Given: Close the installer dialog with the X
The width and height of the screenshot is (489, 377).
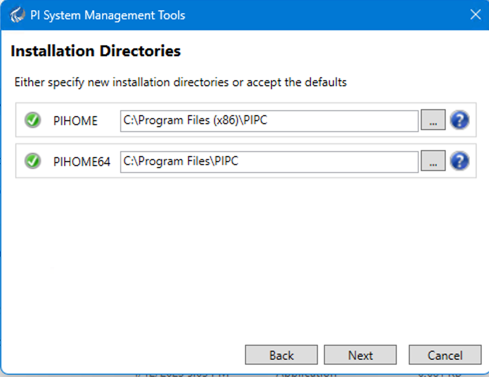Looking at the screenshot, I should [475, 14].
